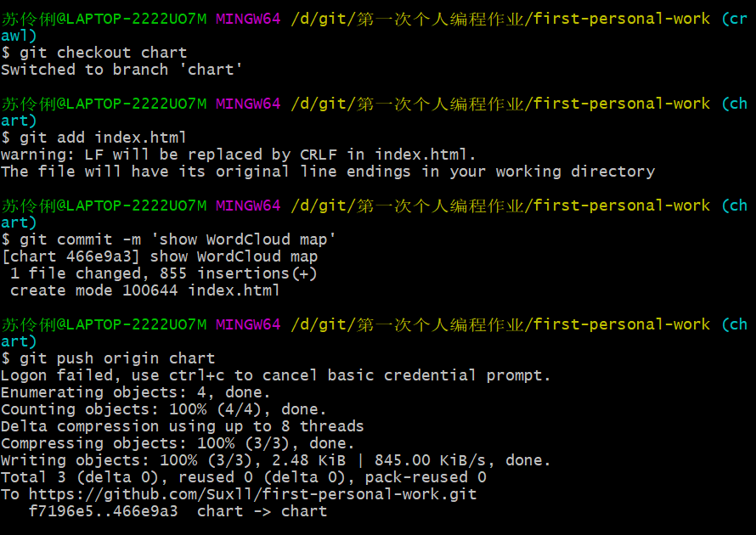
Task: Click the 'Total 3 (delta 0)' summary line
Action: tap(244, 476)
